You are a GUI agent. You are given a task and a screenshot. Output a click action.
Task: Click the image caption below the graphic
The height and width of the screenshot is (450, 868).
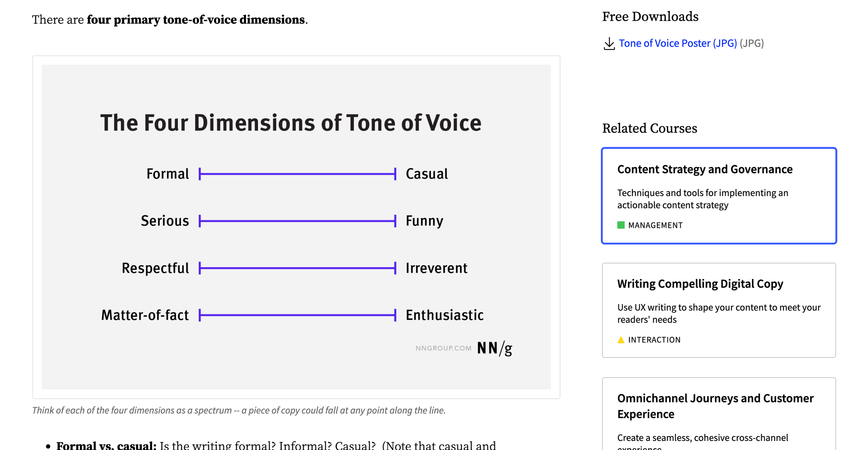[x=239, y=410]
